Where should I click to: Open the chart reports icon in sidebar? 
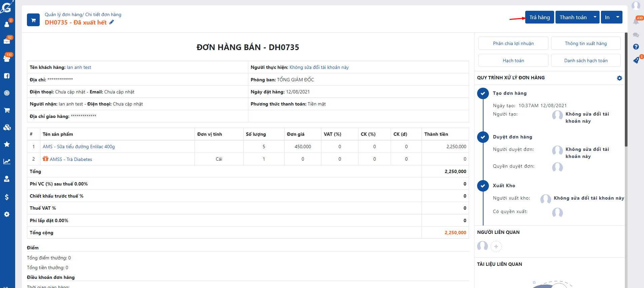[x=7, y=162]
